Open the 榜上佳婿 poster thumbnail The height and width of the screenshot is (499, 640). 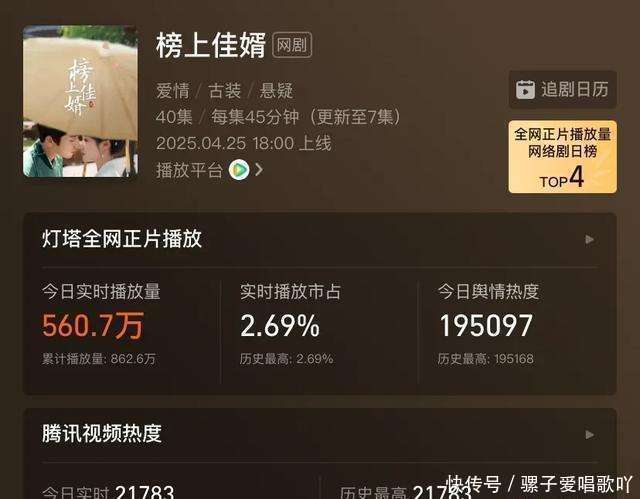[x=80, y=101]
